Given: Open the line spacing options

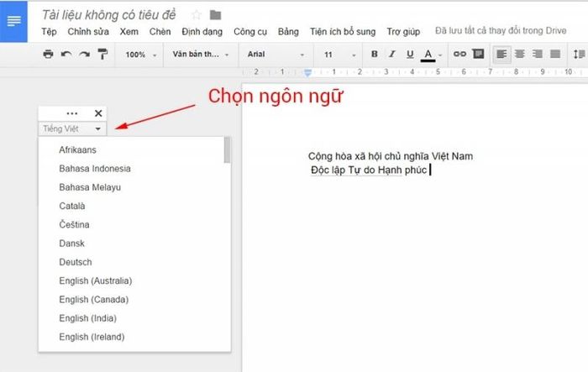Looking at the screenshot, I should pos(580,54).
